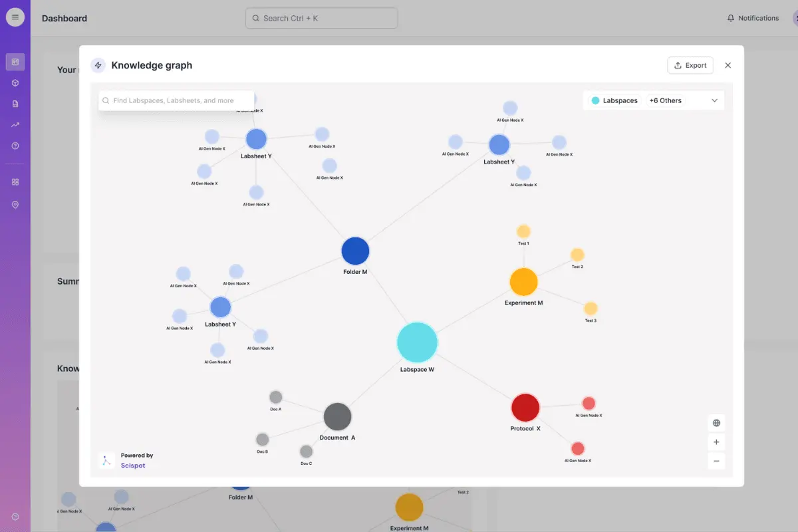The width and height of the screenshot is (798, 532).
Task: Open the hamburger menu
Action: [15, 17]
